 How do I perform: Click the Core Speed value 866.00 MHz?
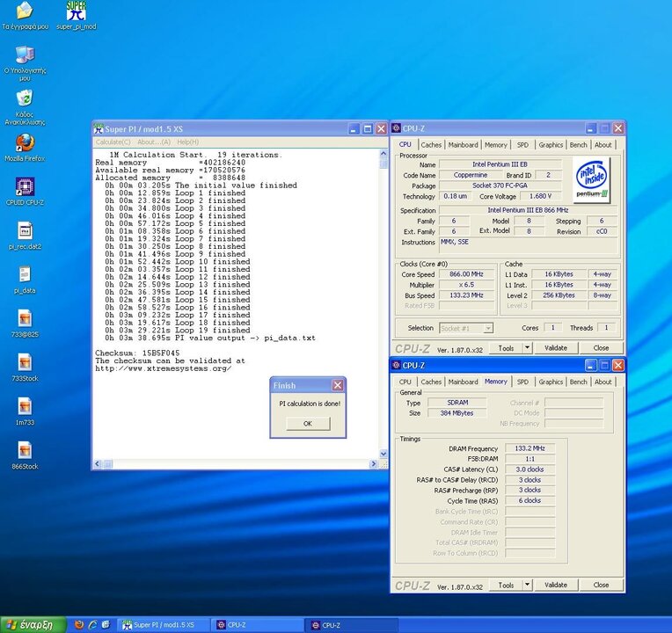466,274
